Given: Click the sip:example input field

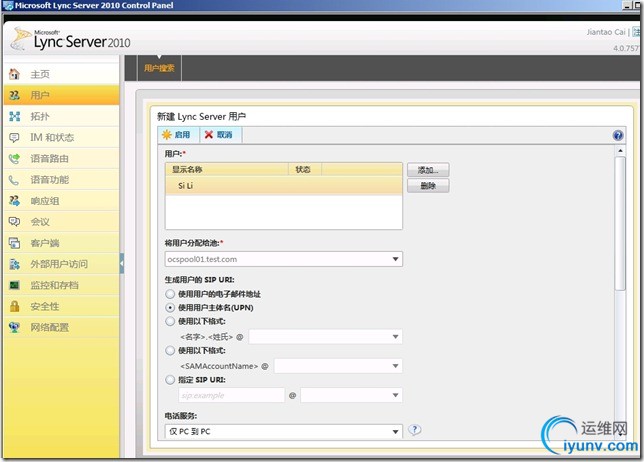Looking at the screenshot, I should [x=232, y=395].
